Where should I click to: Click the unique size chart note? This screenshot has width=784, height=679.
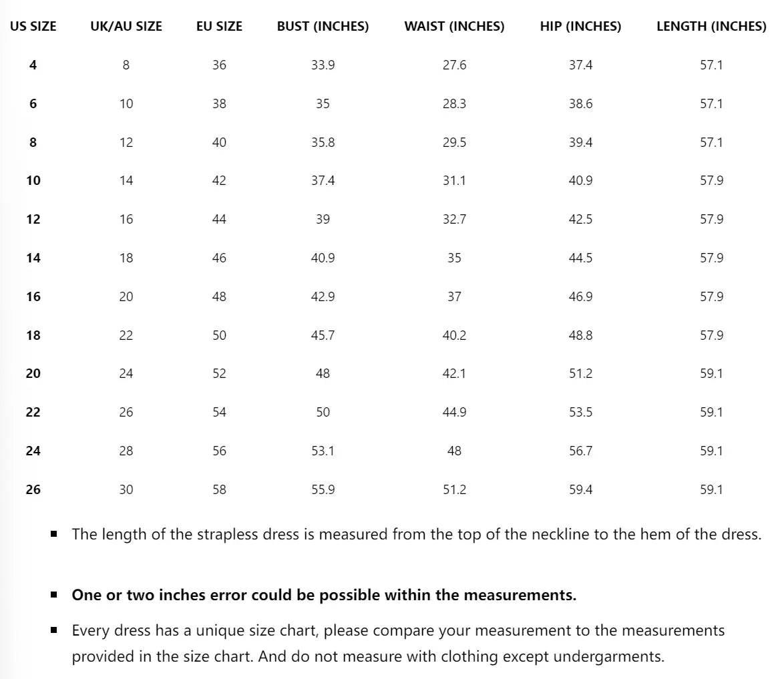[x=398, y=643]
